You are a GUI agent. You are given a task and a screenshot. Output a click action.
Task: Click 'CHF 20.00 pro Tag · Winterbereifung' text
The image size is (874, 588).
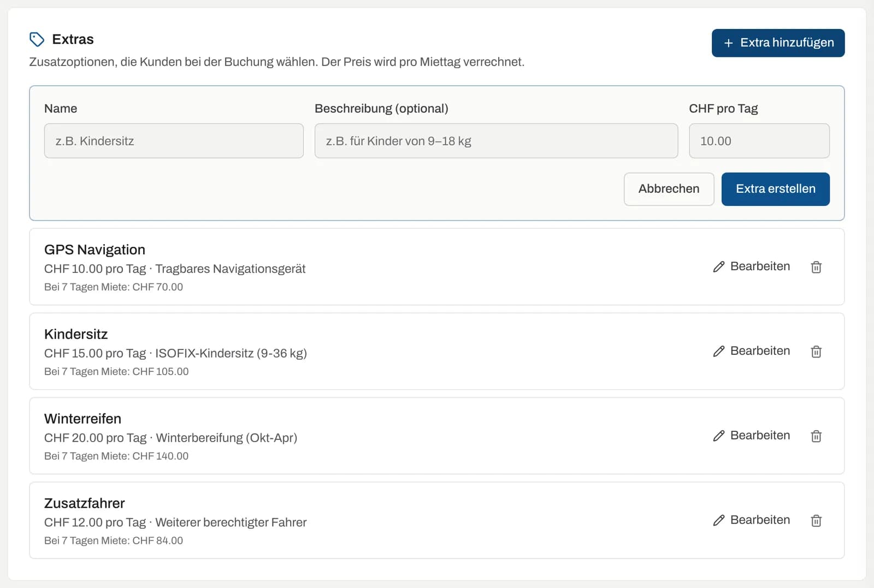(170, 438)
